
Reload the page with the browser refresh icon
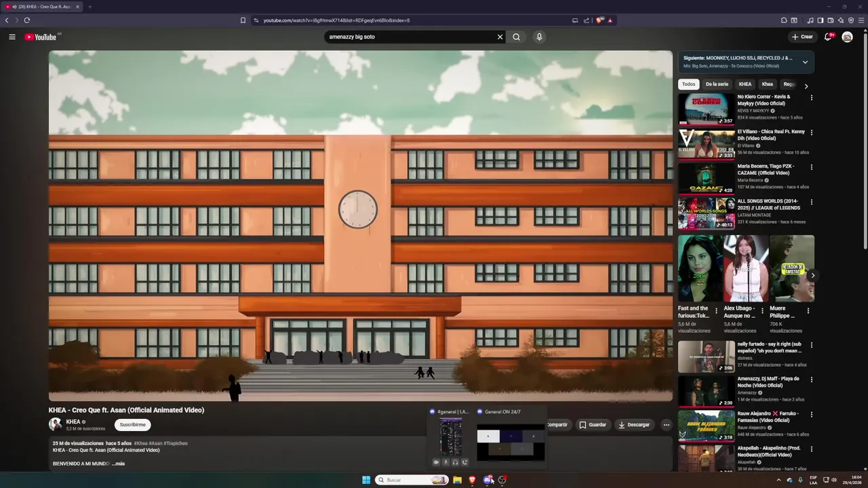click(x=27, y=20)
